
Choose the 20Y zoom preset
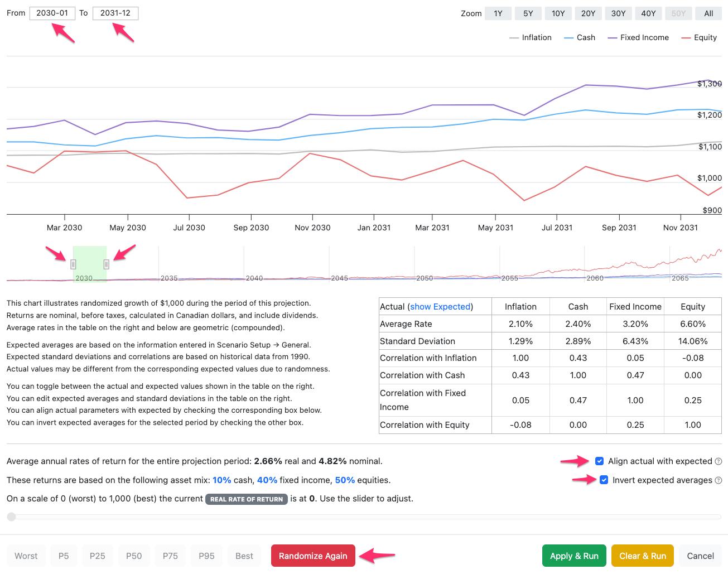click(588, 13)
